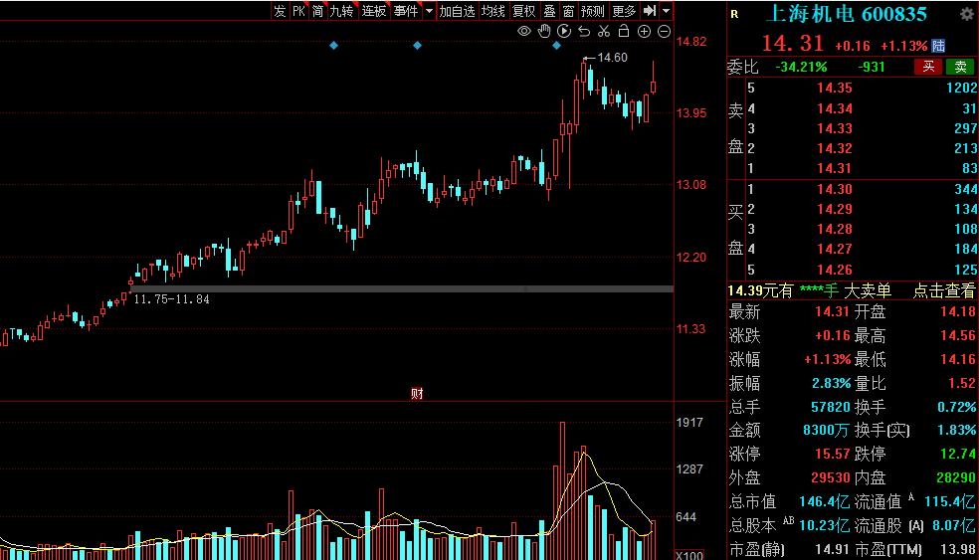Toggle the 九转 indicator
This screenshot has height=560, width=979.
(341, 11)
